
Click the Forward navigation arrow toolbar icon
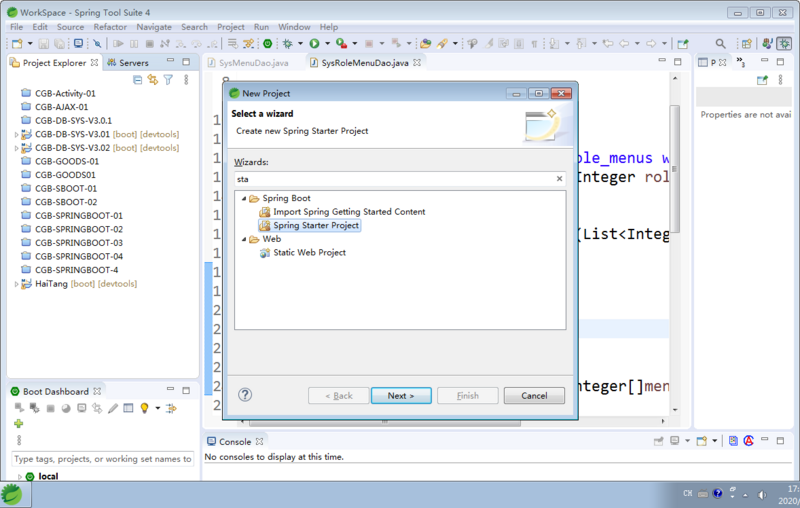pyautogui.click(x=651, y=44)
